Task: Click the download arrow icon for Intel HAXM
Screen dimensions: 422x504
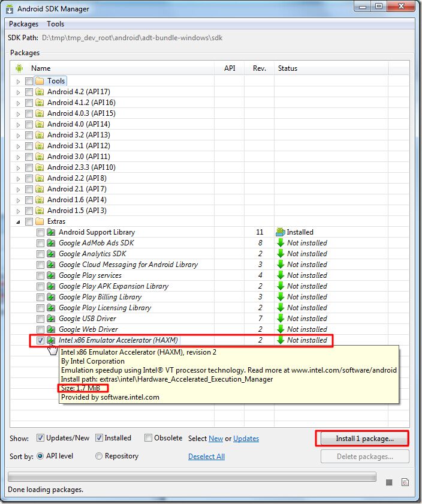Action: click(x=281, y=340)
